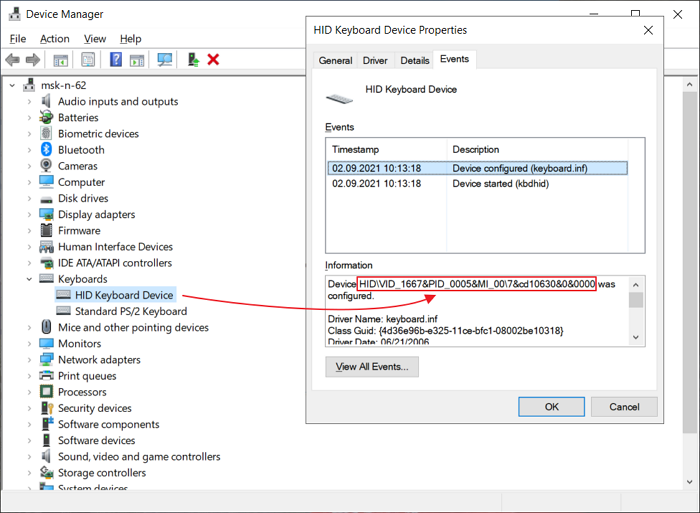The image size is (700, 513).
Task: Expand Audio inputs and outputs node
Action: point(29,102)
